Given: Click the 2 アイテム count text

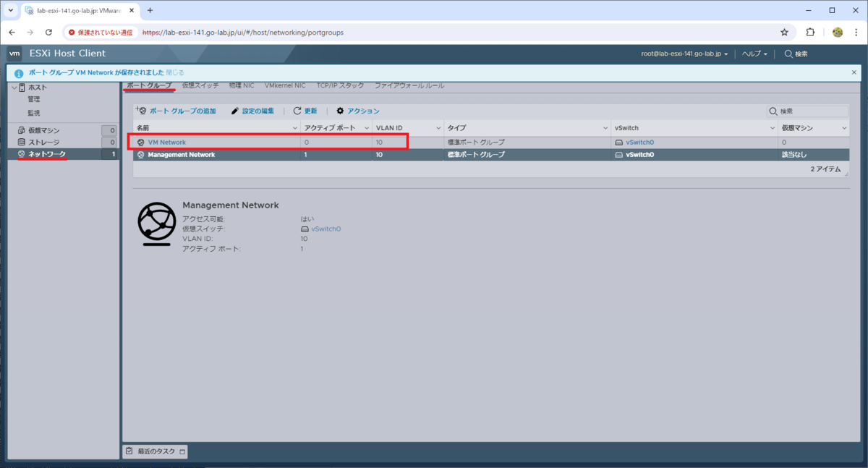Looking at the screenshot, I should click(826, 169).
